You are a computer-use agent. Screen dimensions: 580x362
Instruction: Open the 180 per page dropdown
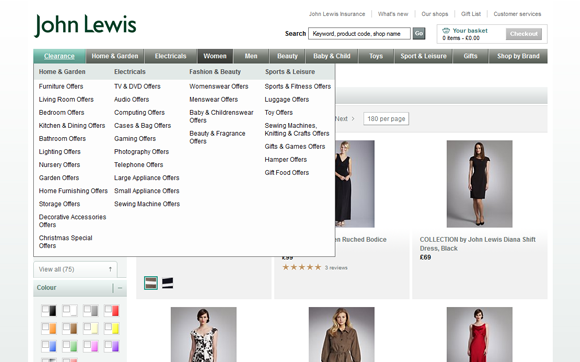pyautogui.click(x=386, y=119)
